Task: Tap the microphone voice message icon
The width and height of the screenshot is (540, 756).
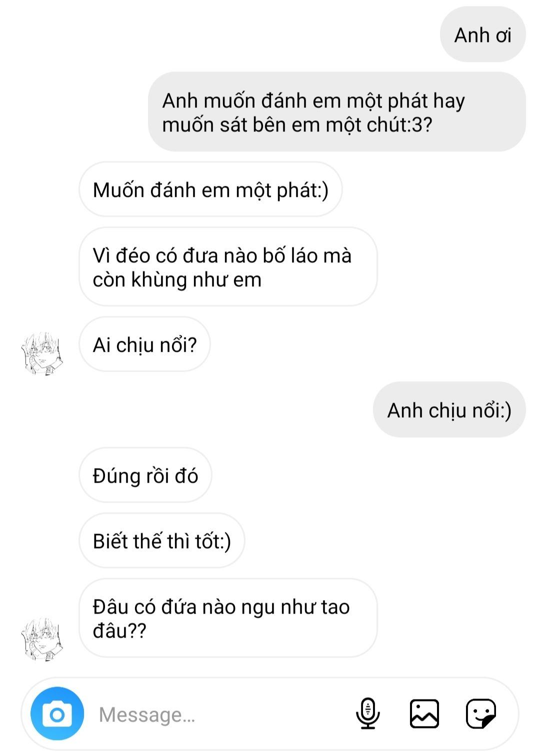Action: pyautogui.click(x=368, y=714)
